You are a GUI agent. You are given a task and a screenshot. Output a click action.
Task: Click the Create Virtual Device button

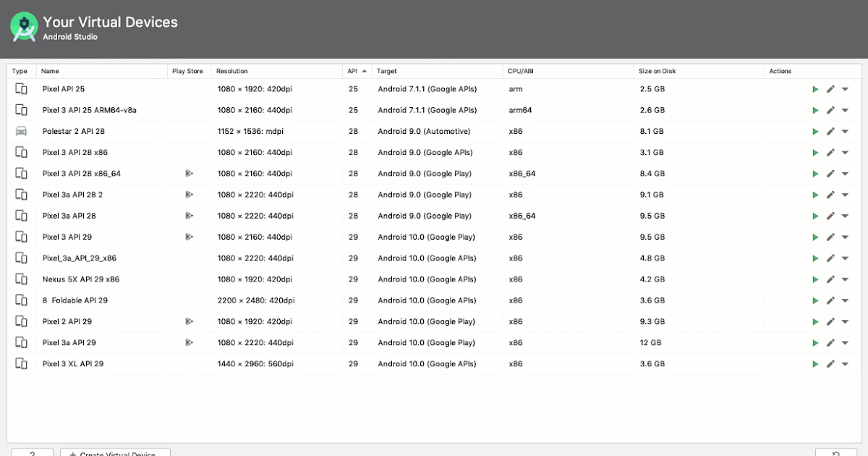click(114, 453)
